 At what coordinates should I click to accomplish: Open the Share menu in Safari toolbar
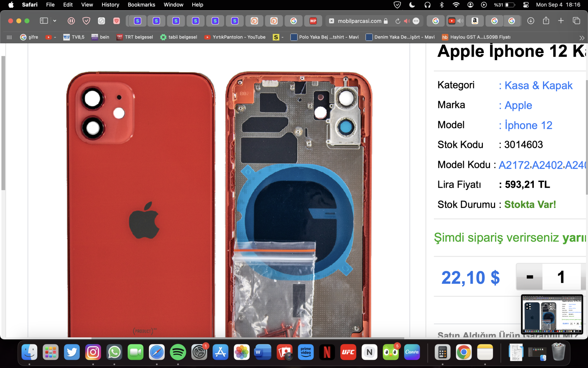[x=546, y=20]
